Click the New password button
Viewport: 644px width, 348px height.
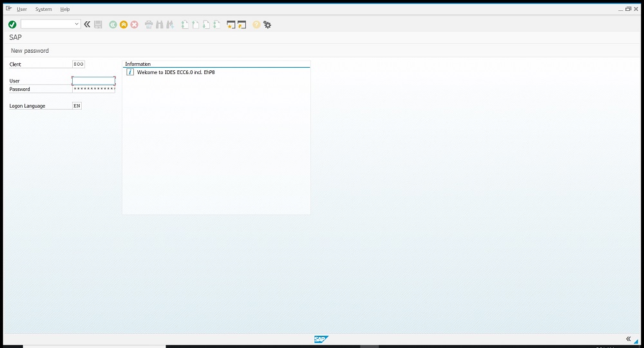[30, 50]
